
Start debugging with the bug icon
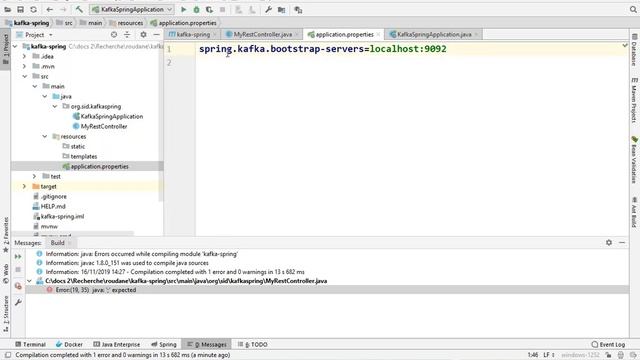tap(196, 9)
